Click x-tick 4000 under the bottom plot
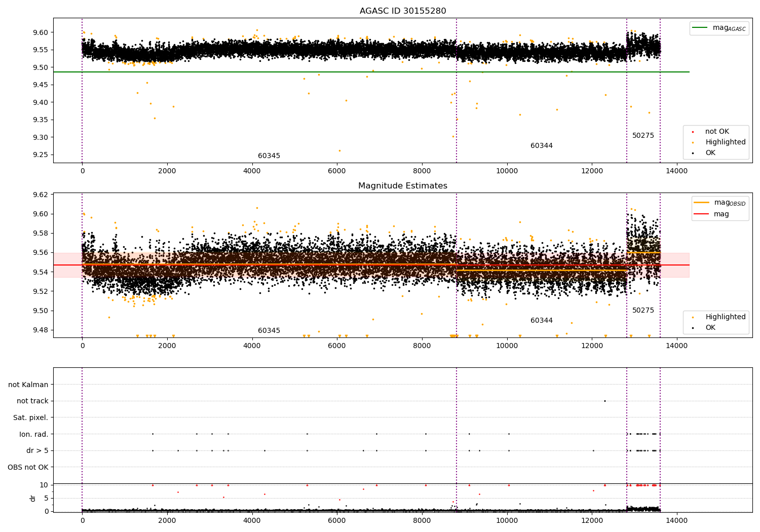 [x=252, y=520]
